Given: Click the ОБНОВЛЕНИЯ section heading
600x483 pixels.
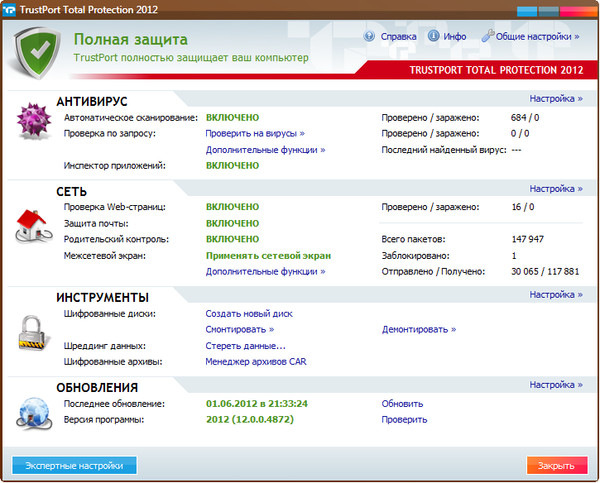Looking at the screenshot, I should point(97,388).
